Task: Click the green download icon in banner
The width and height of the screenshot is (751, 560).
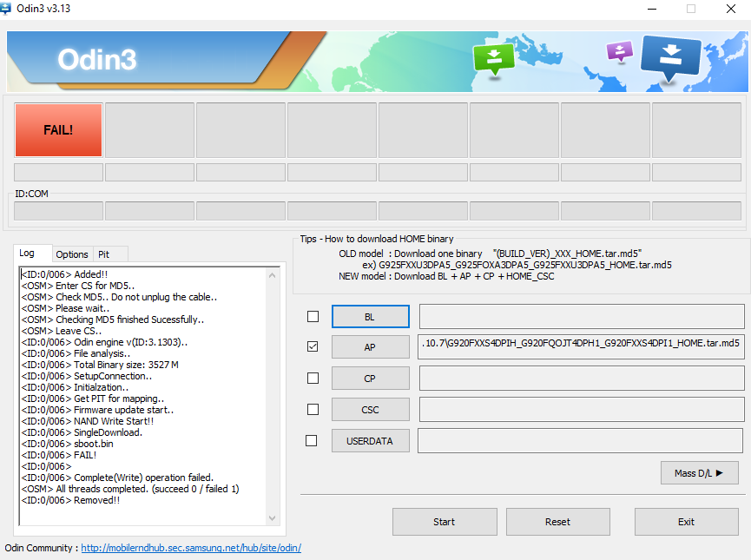Action: [x=493, y=59]
